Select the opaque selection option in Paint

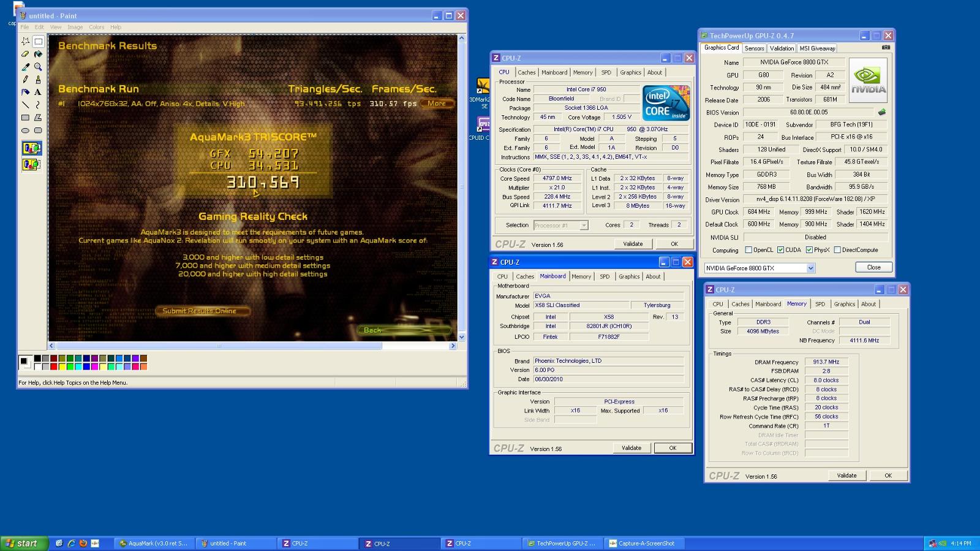[x=32, y=148]
